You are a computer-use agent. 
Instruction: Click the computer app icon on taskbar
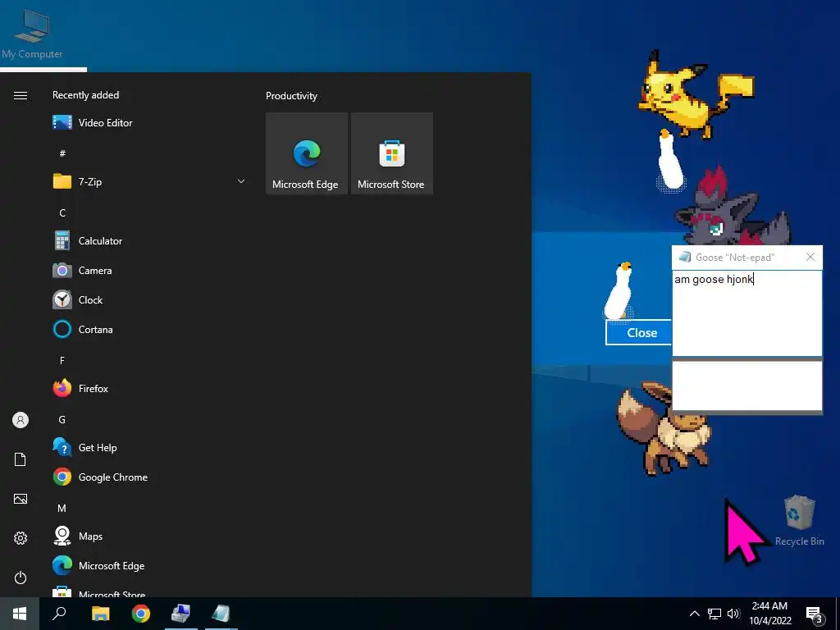180,614
